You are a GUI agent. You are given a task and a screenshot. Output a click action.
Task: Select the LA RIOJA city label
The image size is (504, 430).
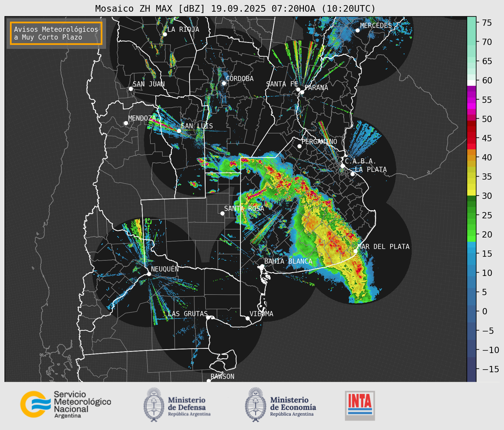pyautogui.click(x=183, y=29)
